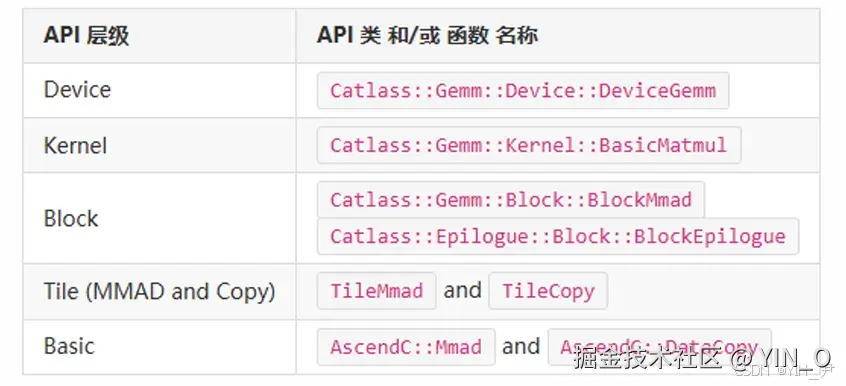Select the Catlass::Gemm::Kernel::BasicMatmul code label
The image size is (846, 386).
coord(529,145)
